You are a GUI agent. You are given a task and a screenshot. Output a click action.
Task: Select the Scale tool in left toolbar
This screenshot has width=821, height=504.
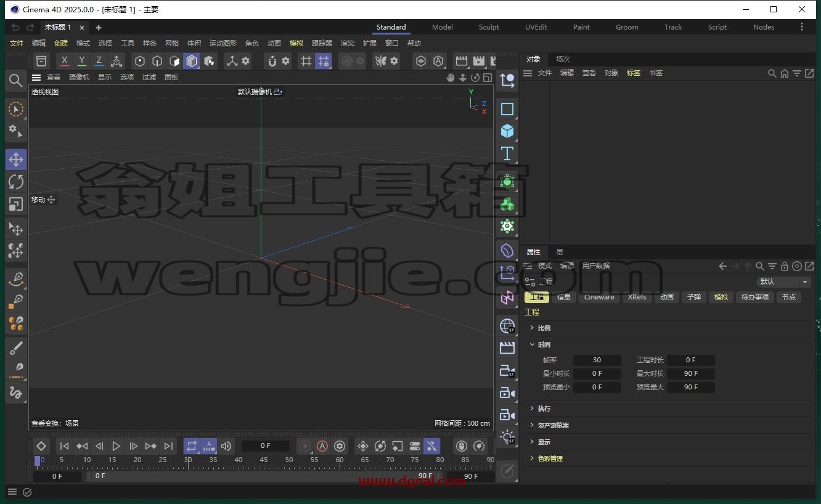pyautogui.click(x=16, y=204)
